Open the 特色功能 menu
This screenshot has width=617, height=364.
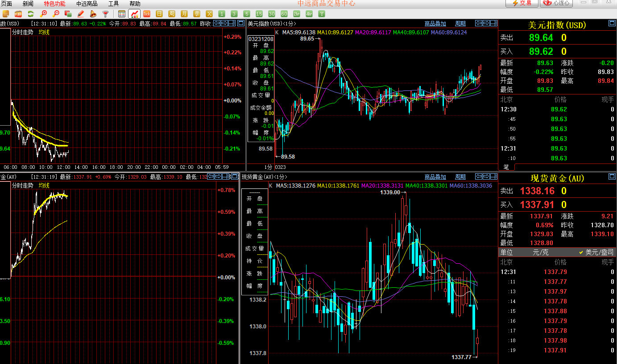tap(54, 4)
